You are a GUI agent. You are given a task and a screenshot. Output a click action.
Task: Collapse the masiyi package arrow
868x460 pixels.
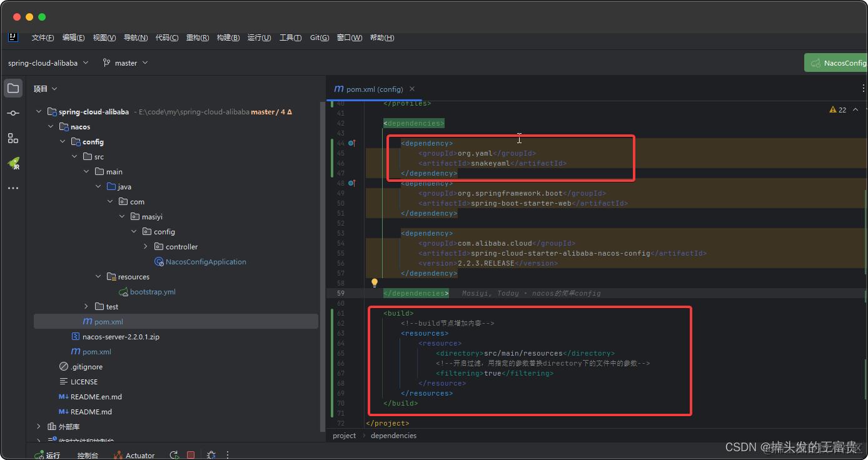tap(122, 217)
